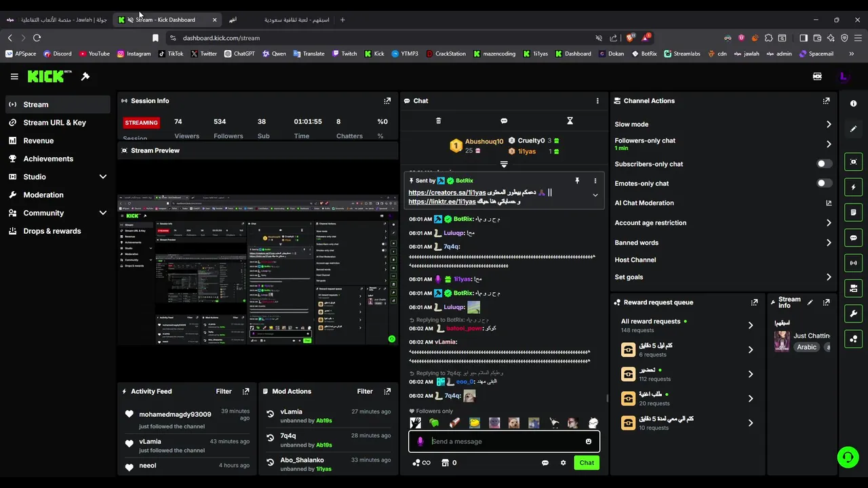
Task: Expand the pinned message chevron
Action: coord(595,195)
